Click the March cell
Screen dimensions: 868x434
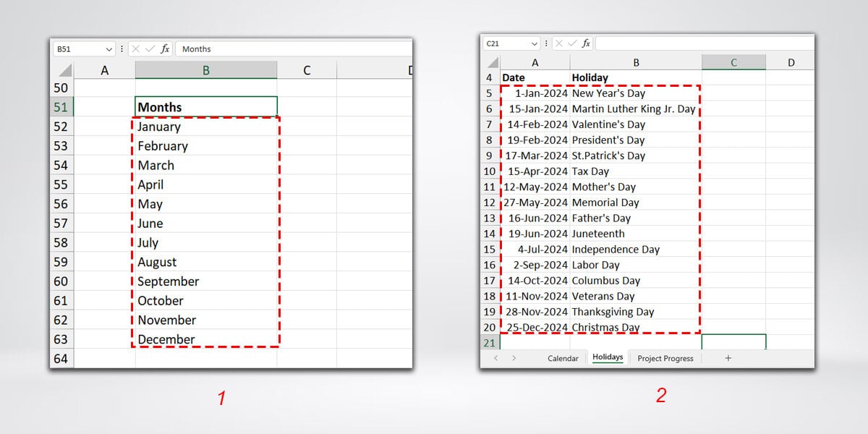206,165
